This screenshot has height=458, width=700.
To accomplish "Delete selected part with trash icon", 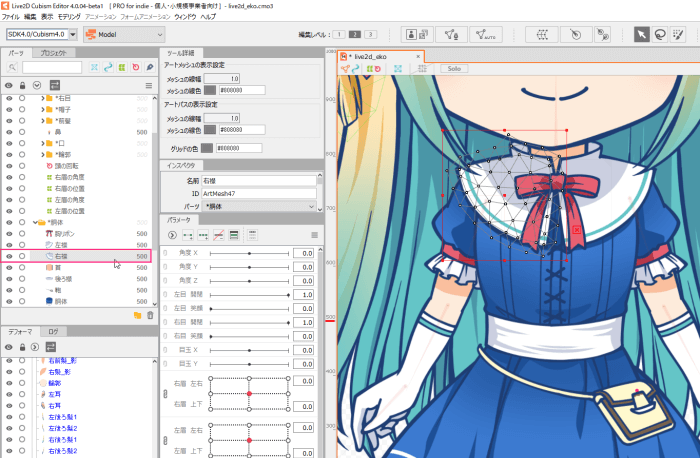I will [x=150, y=315].
